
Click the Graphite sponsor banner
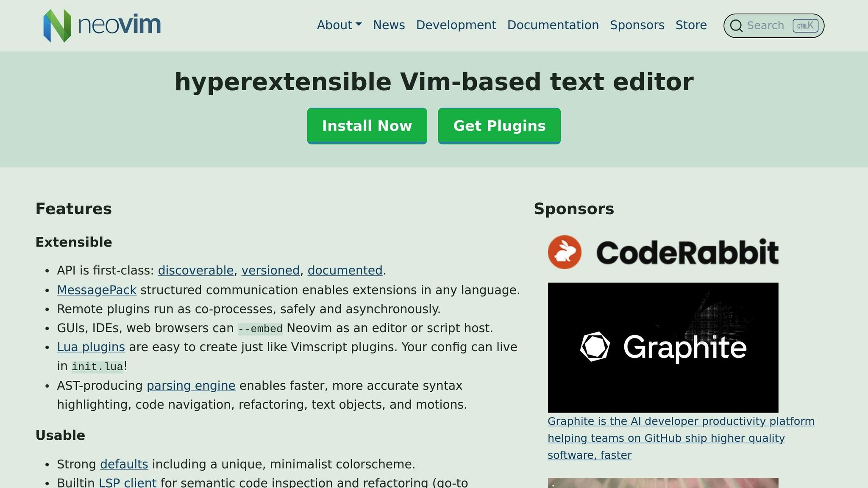tap(663, 347)
